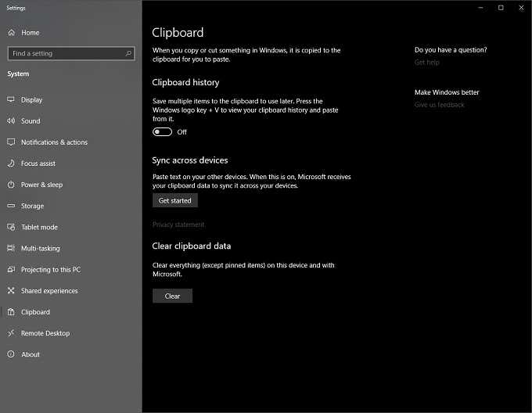The width and height of the screenshot is (532, 413).
Task: Click the Storage drive icon
Action: pos(12,206)
